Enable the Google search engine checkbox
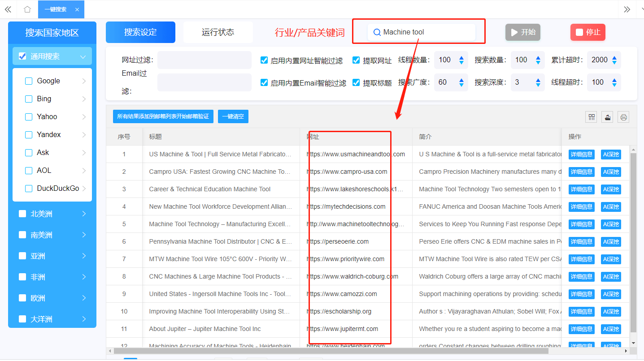Image resolution: width=644 pixels, height=361 pixels. [x=29, y=81]
